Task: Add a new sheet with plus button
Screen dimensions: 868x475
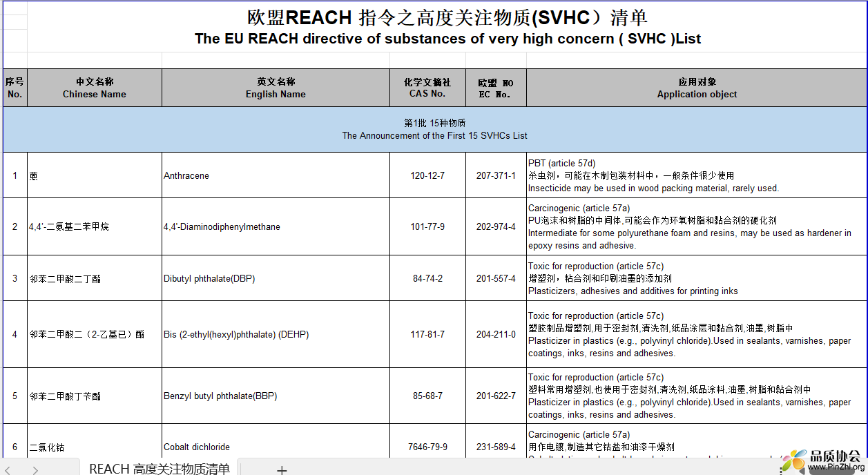Action: pos(281,469)
